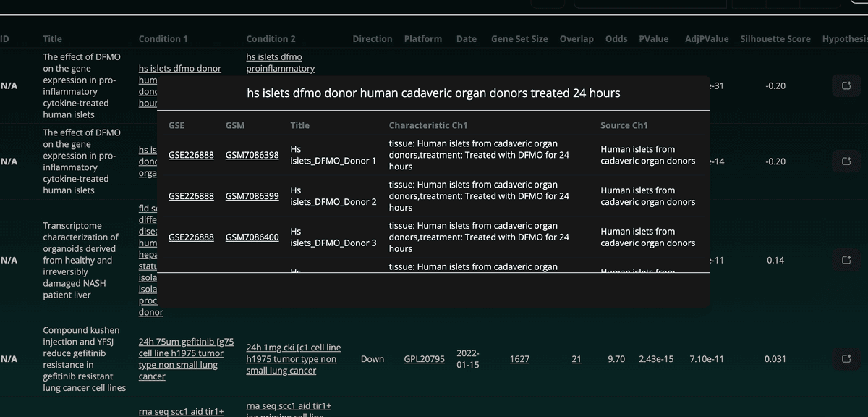Select source text in Donor 3 row
This screenshot has width=868, height=417.
648,237
